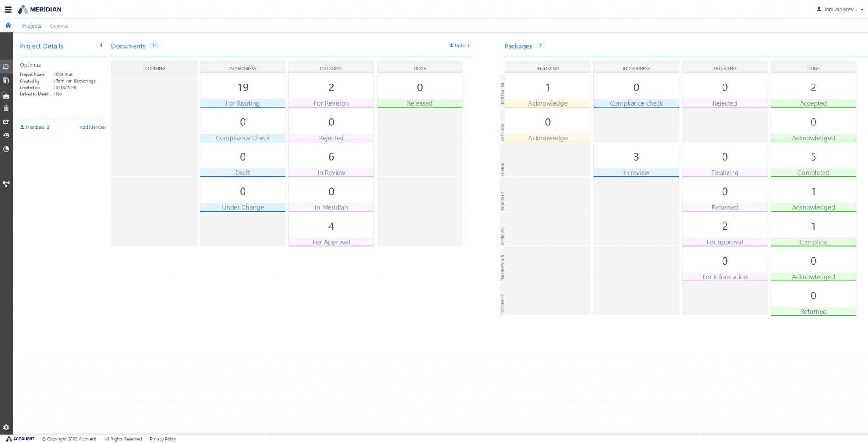Open the Privacy Policy link in footer

point(163,439)
